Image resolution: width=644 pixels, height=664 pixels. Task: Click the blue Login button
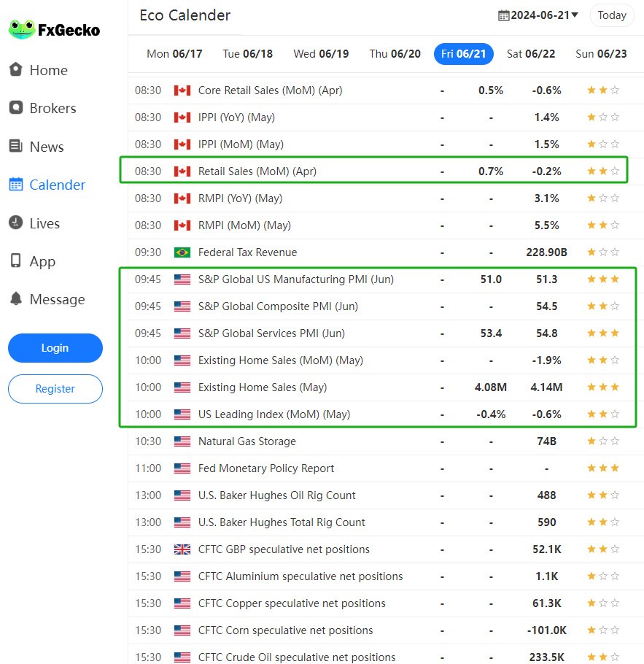[55, 348]
